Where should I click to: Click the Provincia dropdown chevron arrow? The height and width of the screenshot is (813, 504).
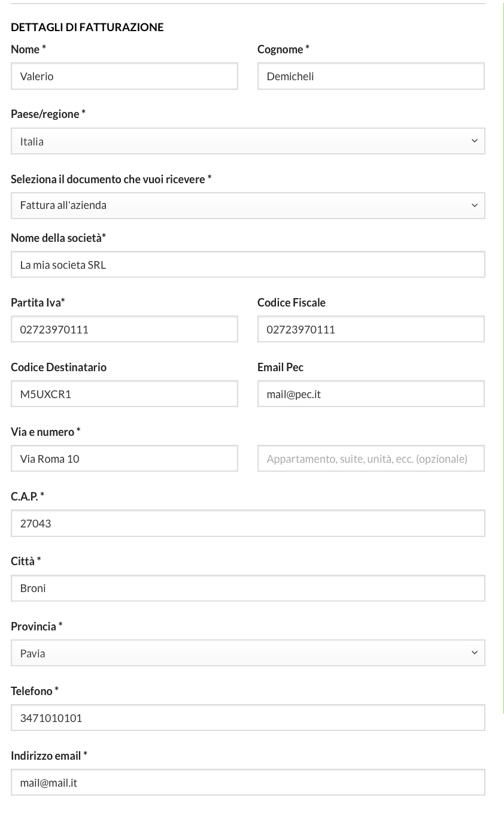474,653
